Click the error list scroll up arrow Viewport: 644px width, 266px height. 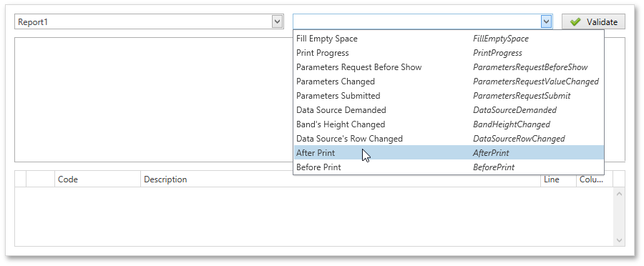tap(620, 194)
